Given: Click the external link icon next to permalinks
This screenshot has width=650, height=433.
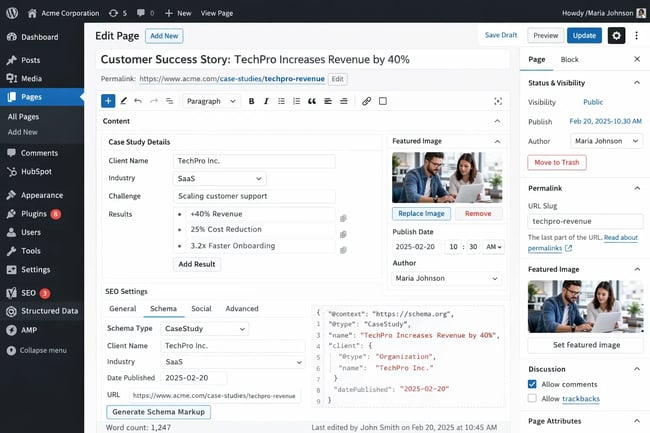Looking at the screenshot, I should (x=568, y=248).
